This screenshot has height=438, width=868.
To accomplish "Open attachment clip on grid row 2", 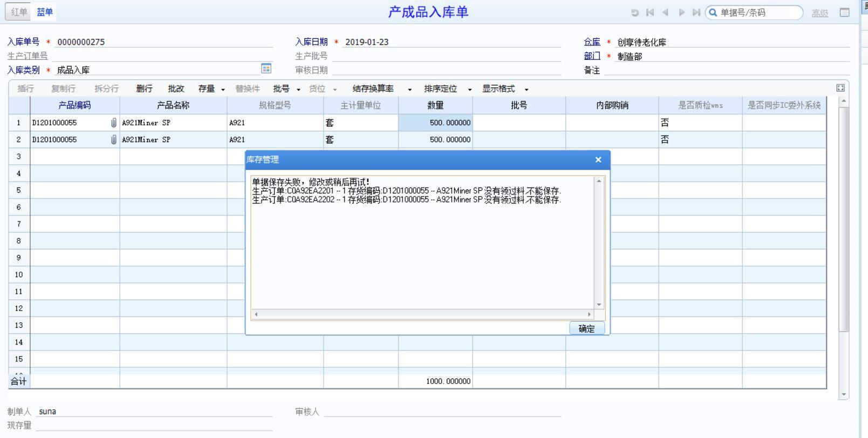I will point(113,139).
